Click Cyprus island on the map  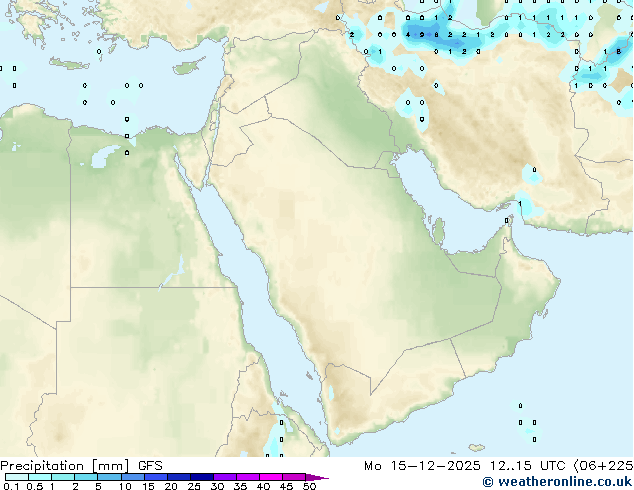click(x=188, y=67)
